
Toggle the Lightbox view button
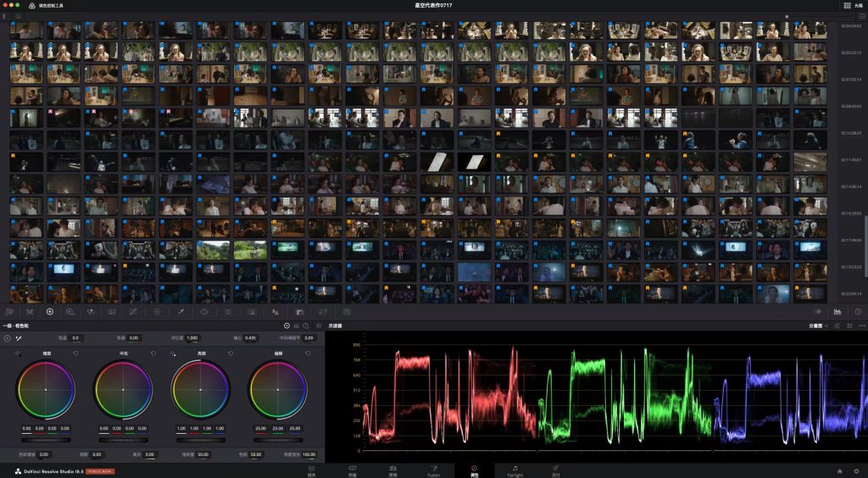[x=848, y=5]
